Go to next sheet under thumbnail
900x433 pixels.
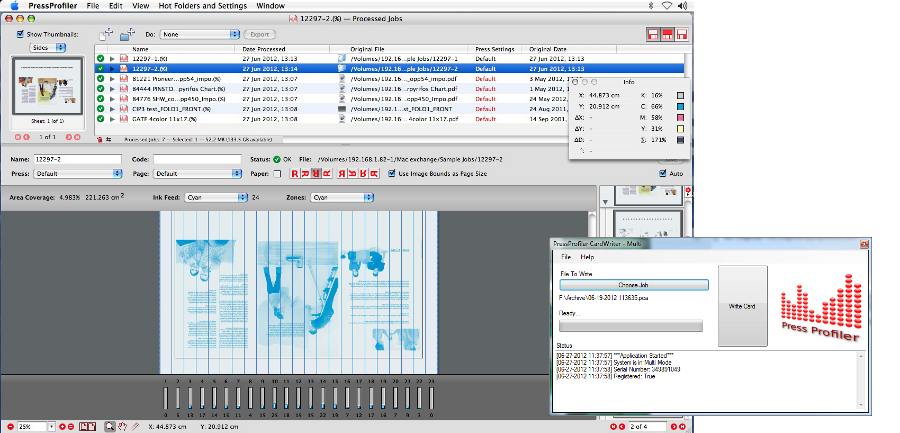(69, 137)
